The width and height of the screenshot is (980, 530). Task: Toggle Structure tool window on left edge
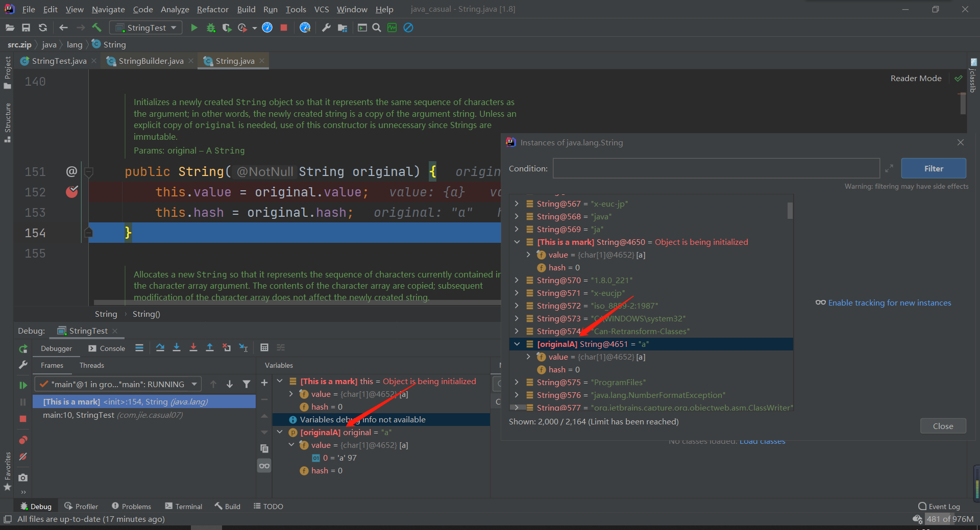point(7,122)
